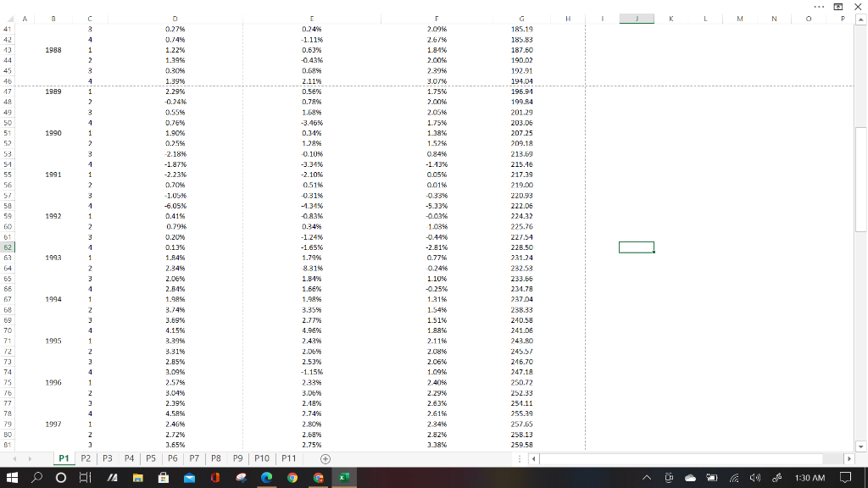Switch to sheet tab P1
Image resolution: width=868 pixels, height=488 pixels.
pos(64,458)
